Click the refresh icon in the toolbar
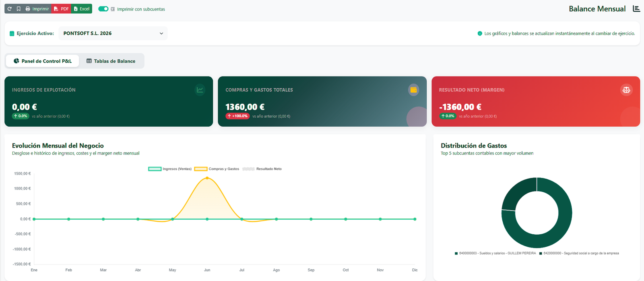The image size is (644, 281). click(10, 9)
